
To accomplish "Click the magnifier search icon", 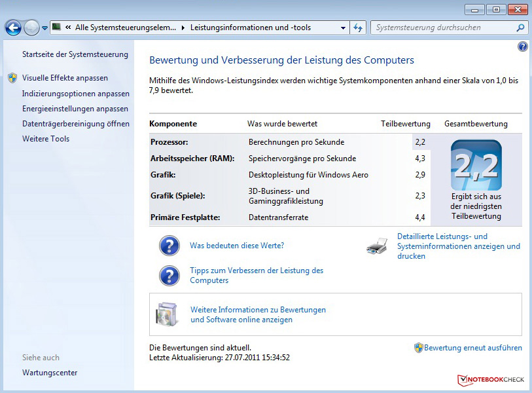I will click(x=520, y=28).
